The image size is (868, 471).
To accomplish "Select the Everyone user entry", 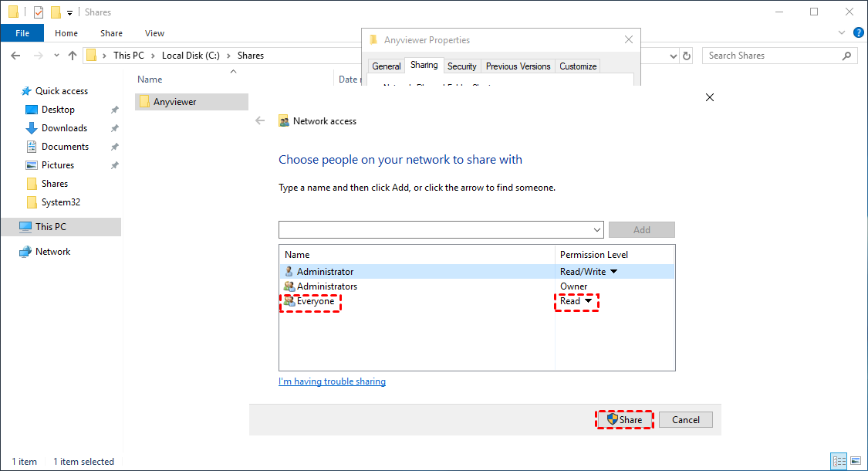I will (315, 301).
